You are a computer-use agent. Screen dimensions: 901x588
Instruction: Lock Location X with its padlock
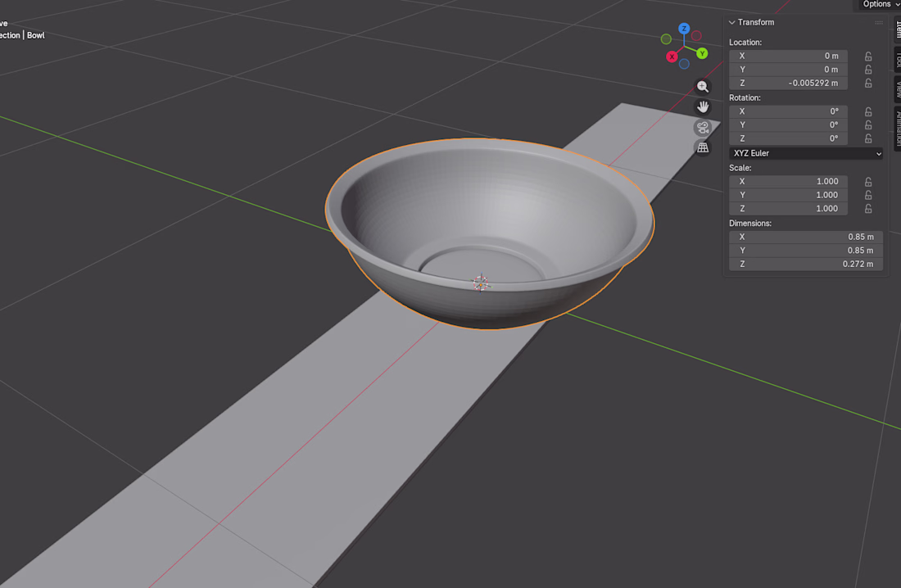868,57
